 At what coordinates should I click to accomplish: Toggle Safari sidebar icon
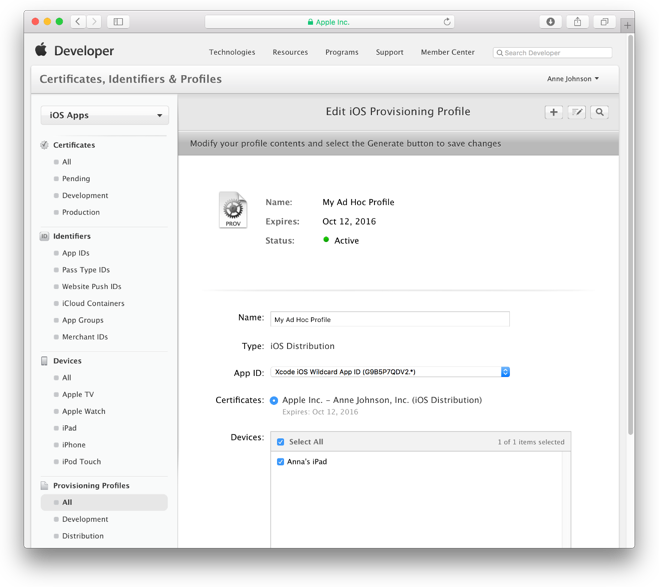[x=118, y=21]
